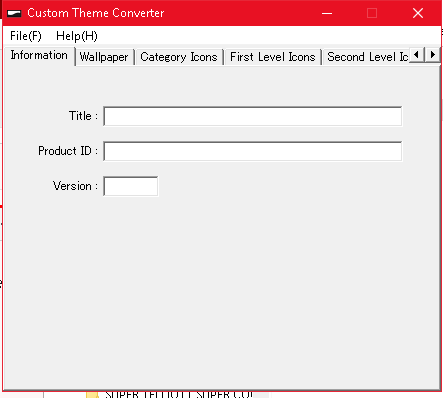
Task: Open the Second Level Icons tab
Action: click(x=367, y=57)
